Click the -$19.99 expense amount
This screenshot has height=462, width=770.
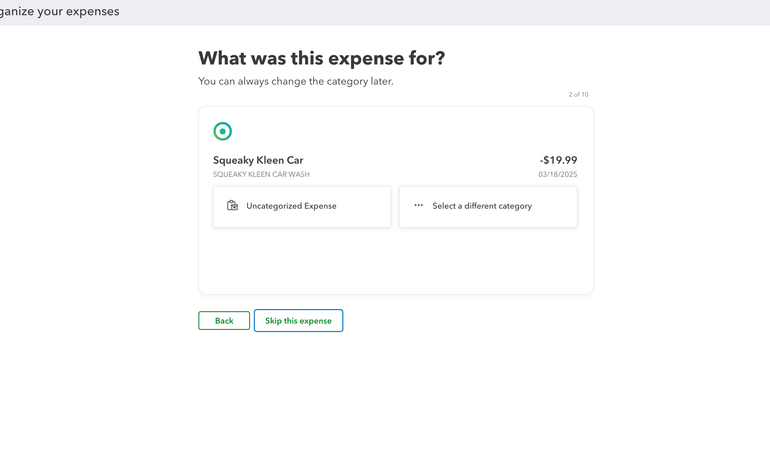[558, 160]
